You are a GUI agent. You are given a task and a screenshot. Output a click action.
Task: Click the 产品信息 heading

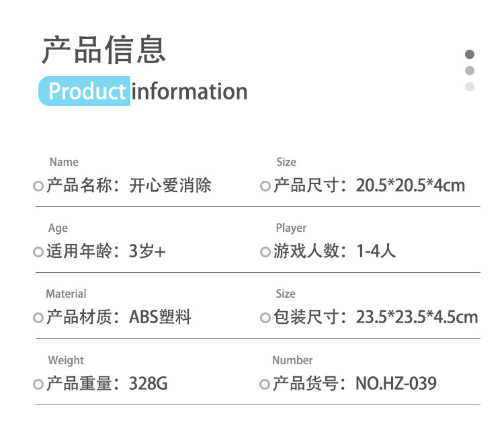(103, 50)
